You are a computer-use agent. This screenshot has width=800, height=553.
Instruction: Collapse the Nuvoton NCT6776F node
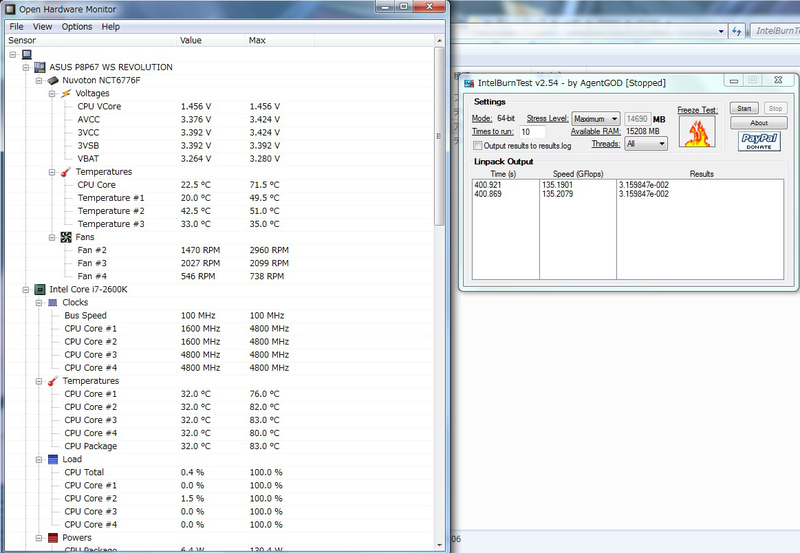point(39,81)
